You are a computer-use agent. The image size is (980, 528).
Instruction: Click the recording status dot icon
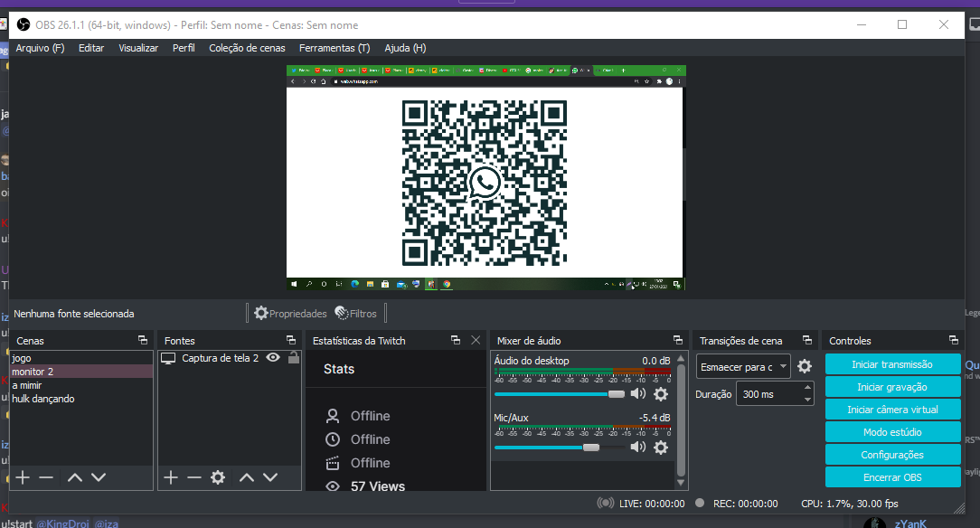pyautogui.click(x=700, y=503)
